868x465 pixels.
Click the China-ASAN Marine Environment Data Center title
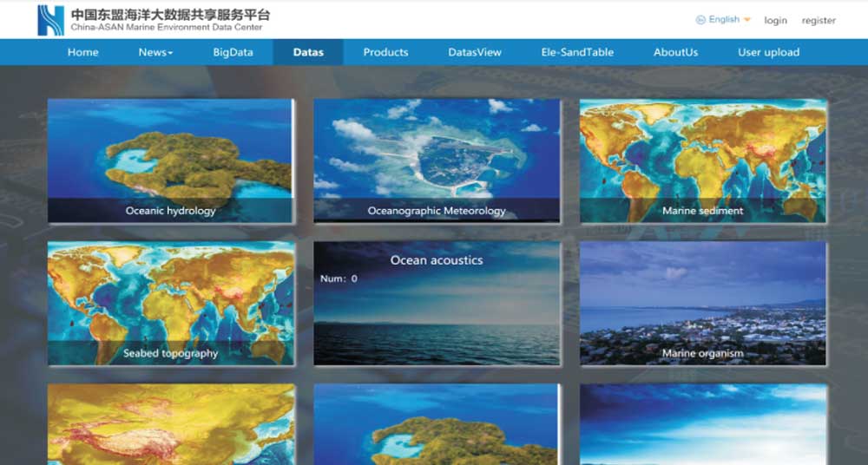click(x=167, y=27)
